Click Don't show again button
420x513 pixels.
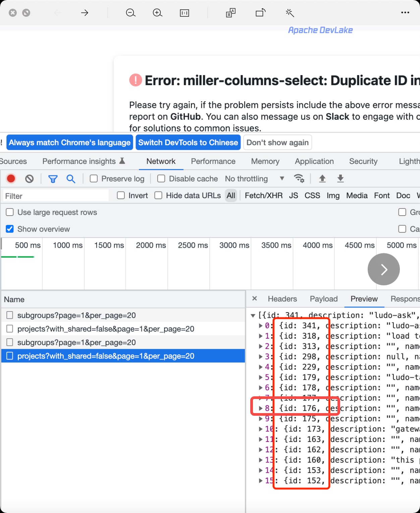[x=277, y=142]
